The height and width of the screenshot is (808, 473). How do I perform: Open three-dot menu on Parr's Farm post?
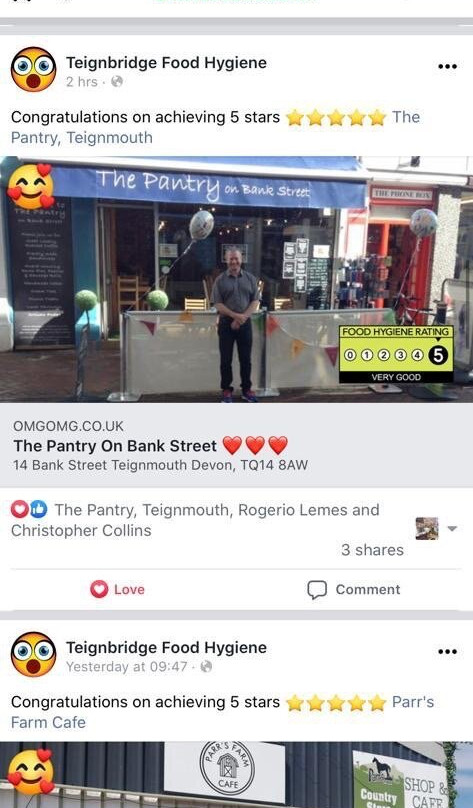(447, 651)
